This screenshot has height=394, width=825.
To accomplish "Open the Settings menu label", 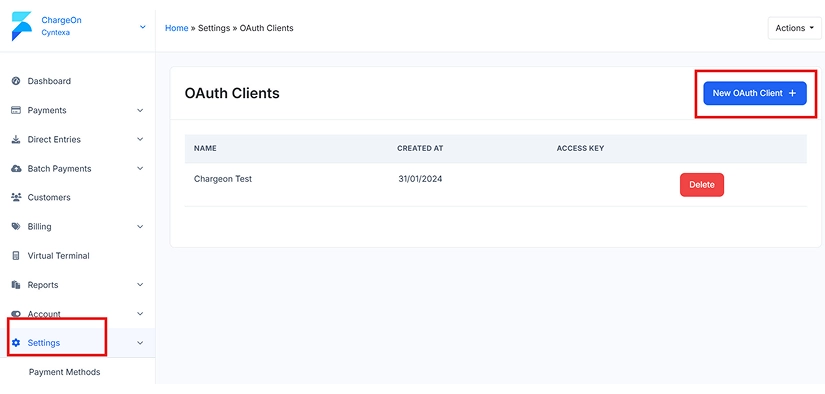I will tap(44, 343).
